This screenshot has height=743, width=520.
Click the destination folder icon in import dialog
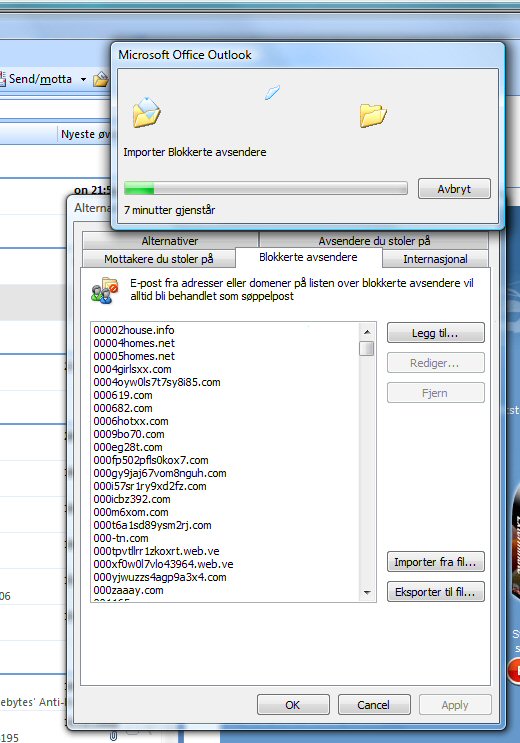point(373,116)
